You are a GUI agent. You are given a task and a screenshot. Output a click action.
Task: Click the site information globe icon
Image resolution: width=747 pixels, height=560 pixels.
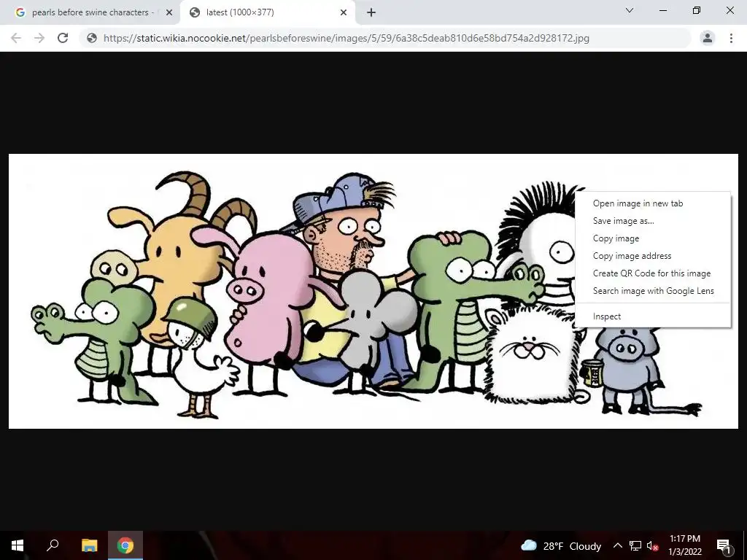[92, 38]
